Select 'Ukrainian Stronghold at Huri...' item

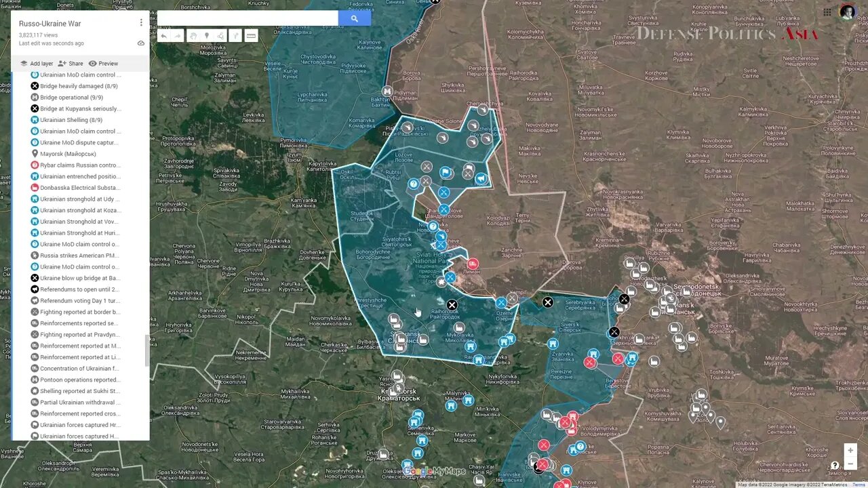(x=80, y=233)
